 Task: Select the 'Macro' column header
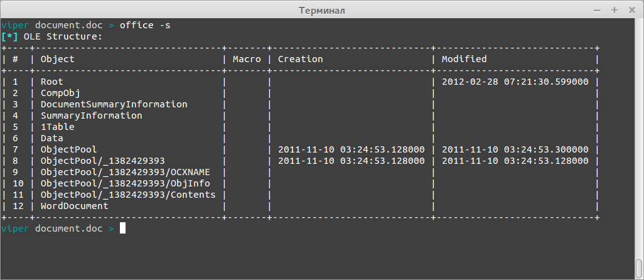point(247,59)
